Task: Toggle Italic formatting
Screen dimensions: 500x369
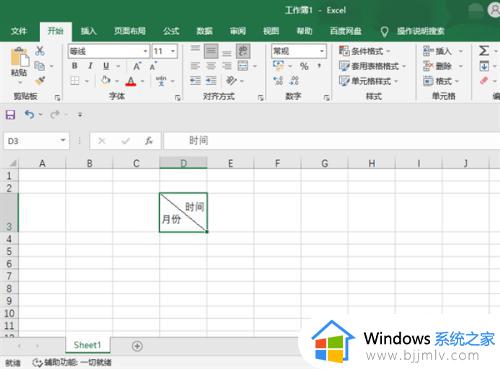Action: (90, 66)
